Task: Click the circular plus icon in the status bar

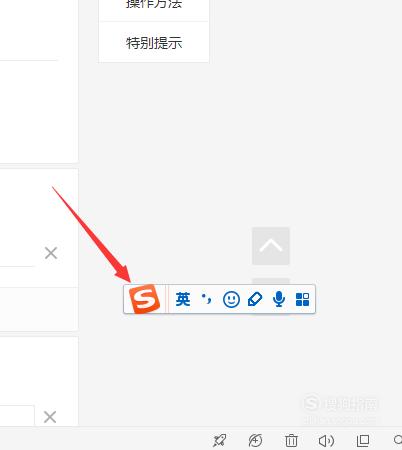Action: [255, 440]
